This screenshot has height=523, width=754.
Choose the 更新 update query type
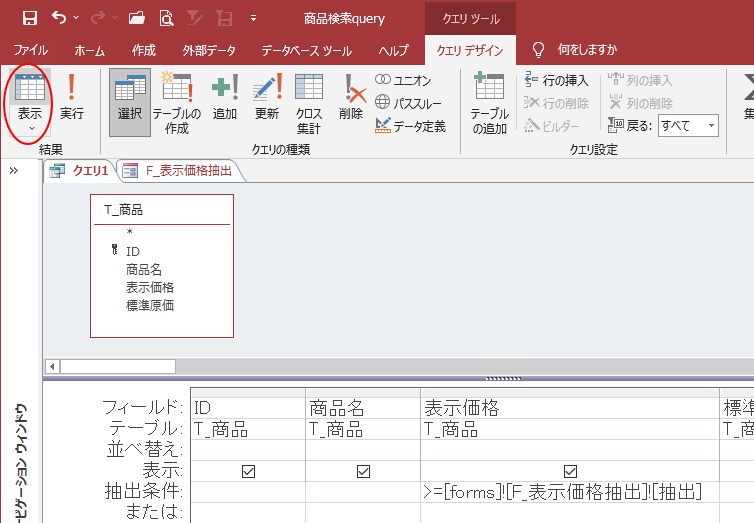[x=267, y=97]
